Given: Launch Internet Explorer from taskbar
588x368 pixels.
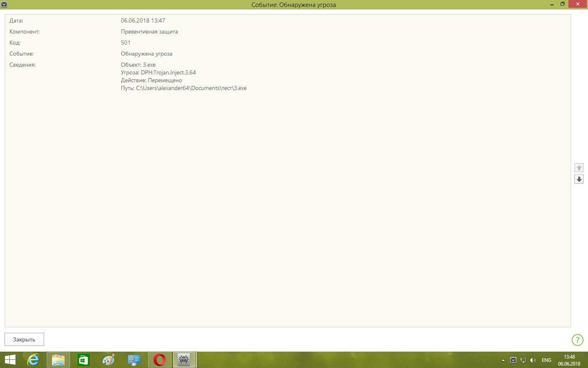Looking at the screenshot, I should point(33,360).
